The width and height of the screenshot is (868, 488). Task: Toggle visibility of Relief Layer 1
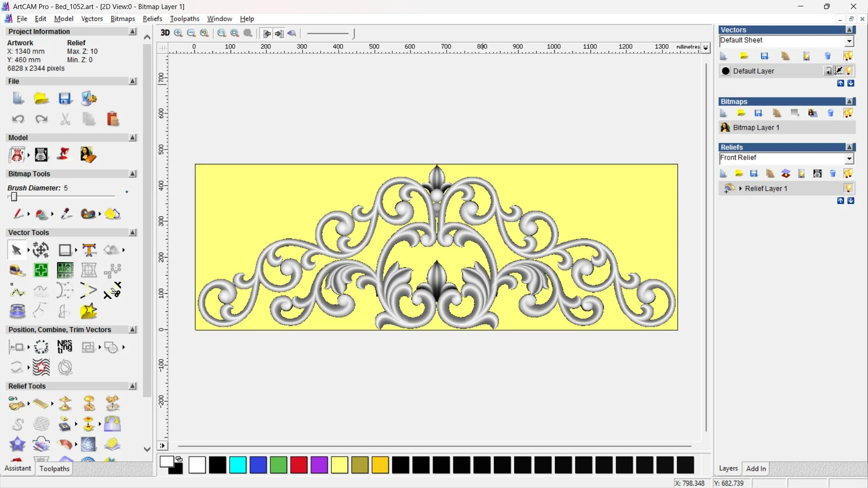coord(848,188)
